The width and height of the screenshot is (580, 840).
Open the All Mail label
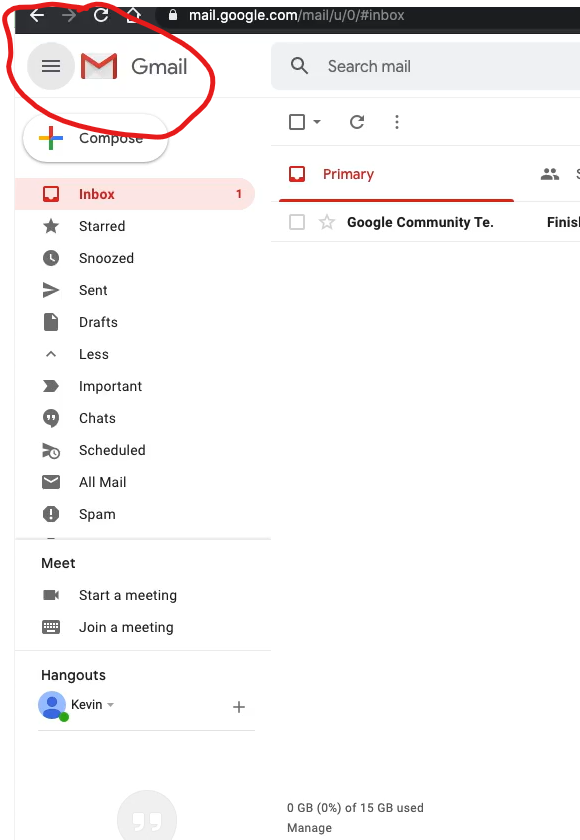coord(135,482)
